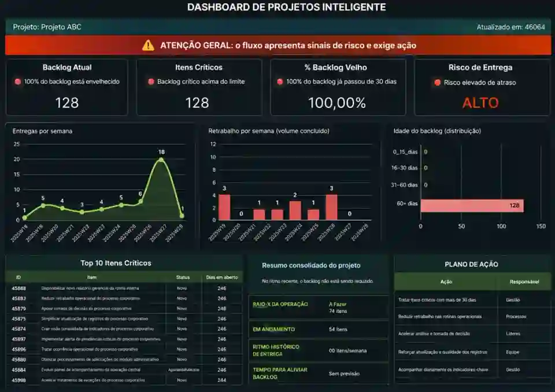Image resolution: width=555 pixels, height=392 pixels.
Task: Click the 2025W19 bar in Retrabalho chart
Action: coord(224,207)
